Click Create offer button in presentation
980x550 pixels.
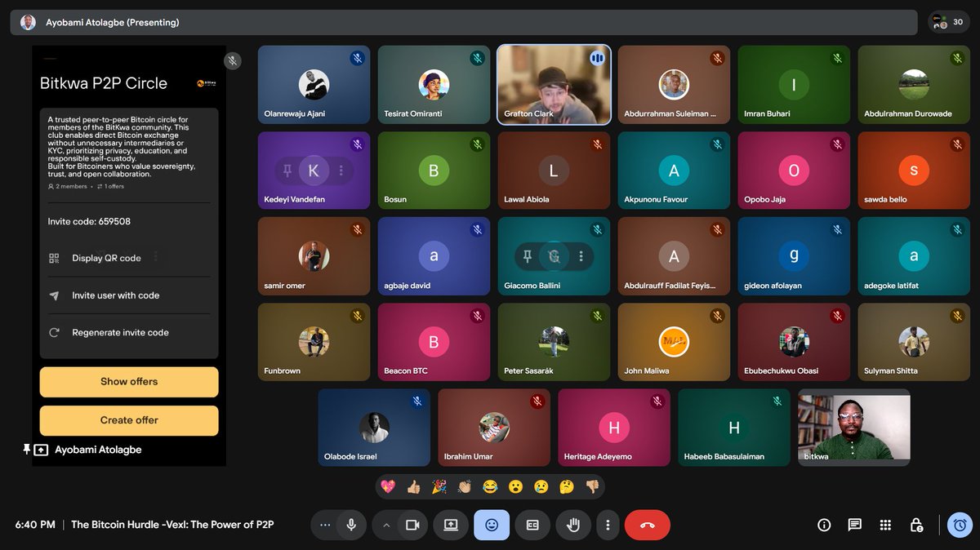129,420
